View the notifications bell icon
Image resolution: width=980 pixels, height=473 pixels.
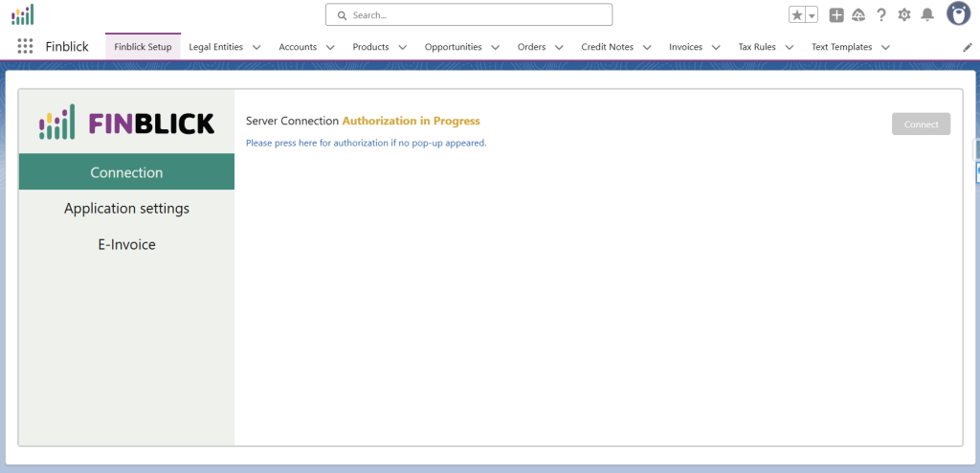(x=926, y=15)
